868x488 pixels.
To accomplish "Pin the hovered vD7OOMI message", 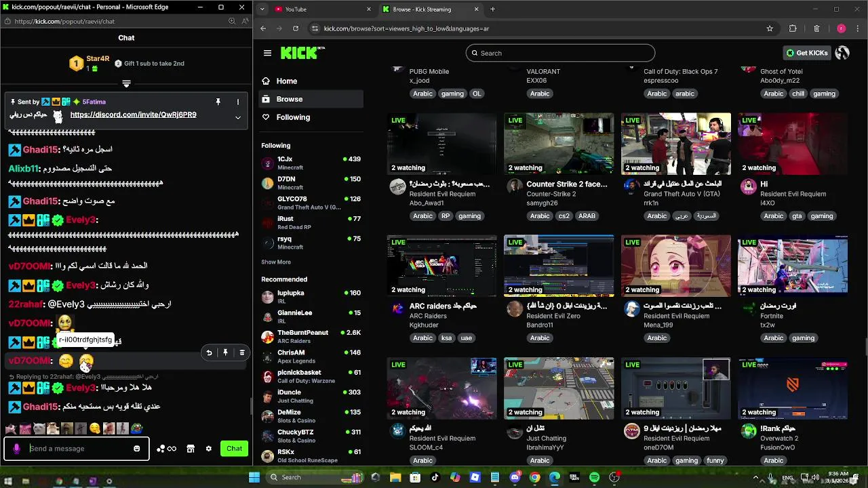I will pos(225,352).
